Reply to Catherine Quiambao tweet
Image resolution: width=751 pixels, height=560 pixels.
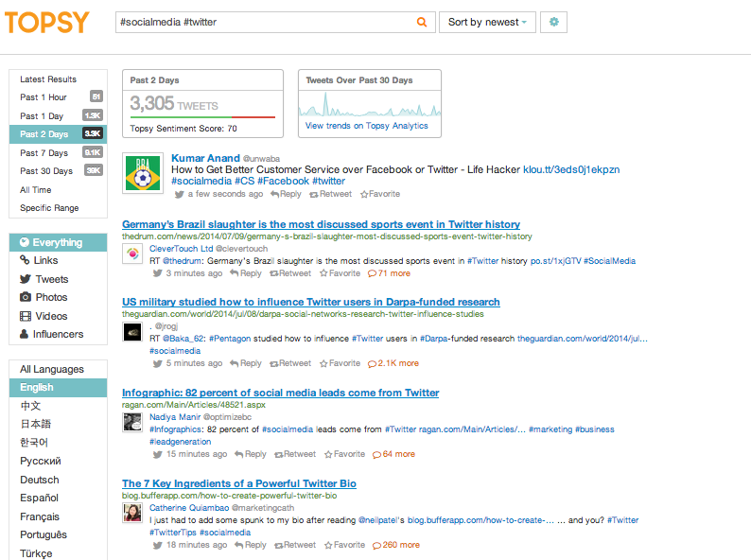tap(251, 545)
